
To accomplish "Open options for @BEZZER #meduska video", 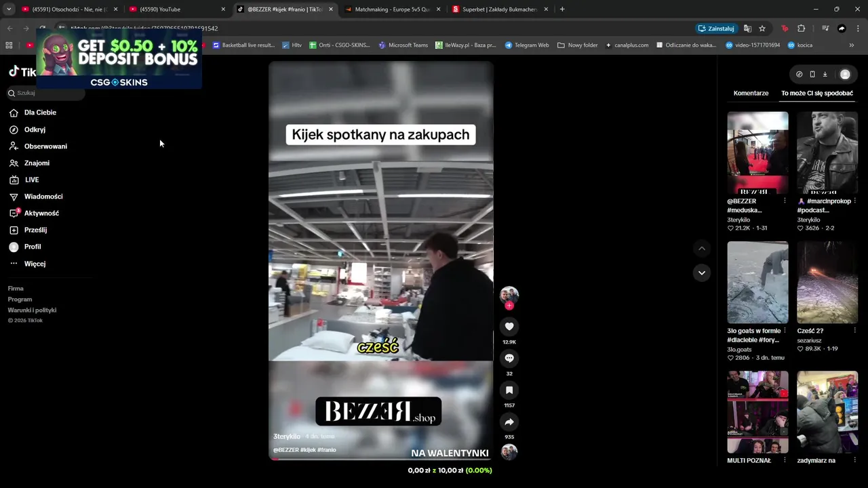I will (785, 201).
